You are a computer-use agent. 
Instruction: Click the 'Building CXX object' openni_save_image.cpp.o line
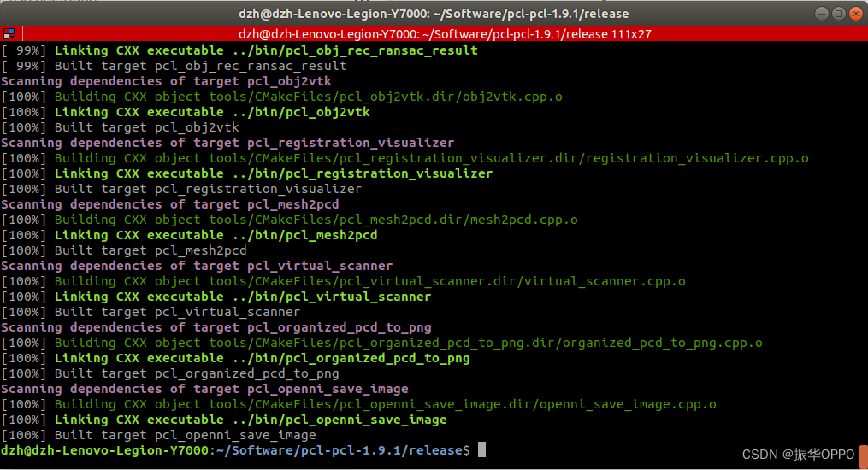[358, 405]
